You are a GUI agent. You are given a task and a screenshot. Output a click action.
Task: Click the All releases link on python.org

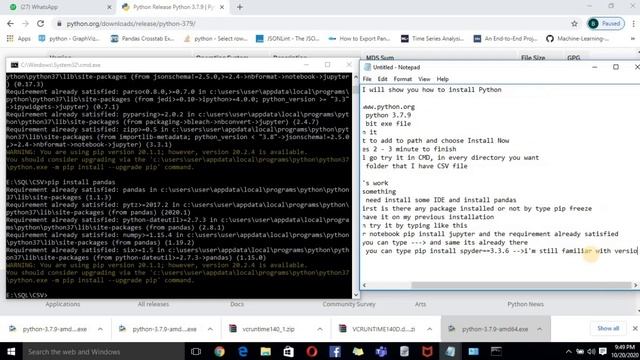tap(153, 304)
